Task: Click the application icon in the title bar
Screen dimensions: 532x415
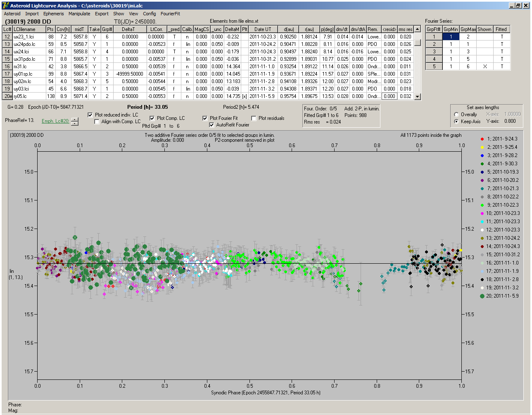Action: (5, 5)
